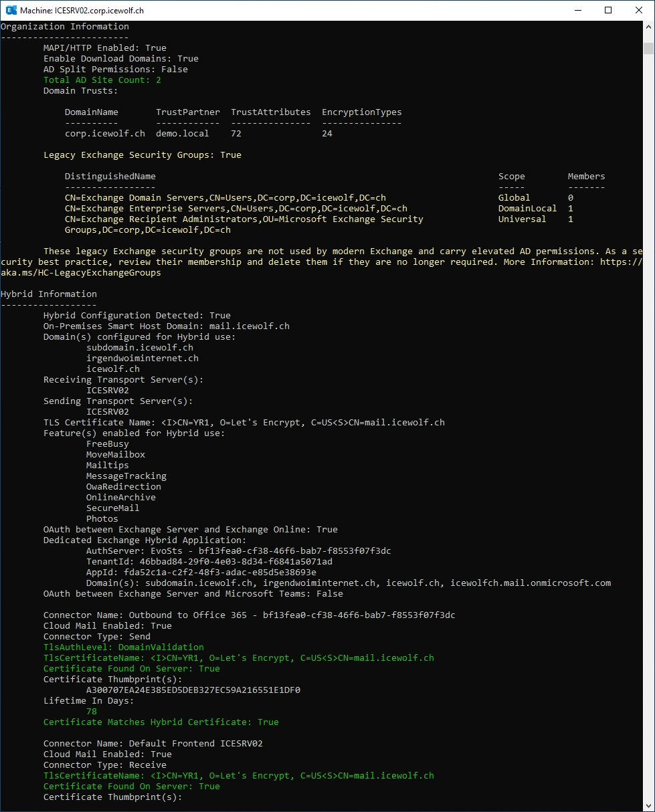Click 'MoveMailbox' hybrid feature
This screenshot has width=655, height=812.
[116, 455]
